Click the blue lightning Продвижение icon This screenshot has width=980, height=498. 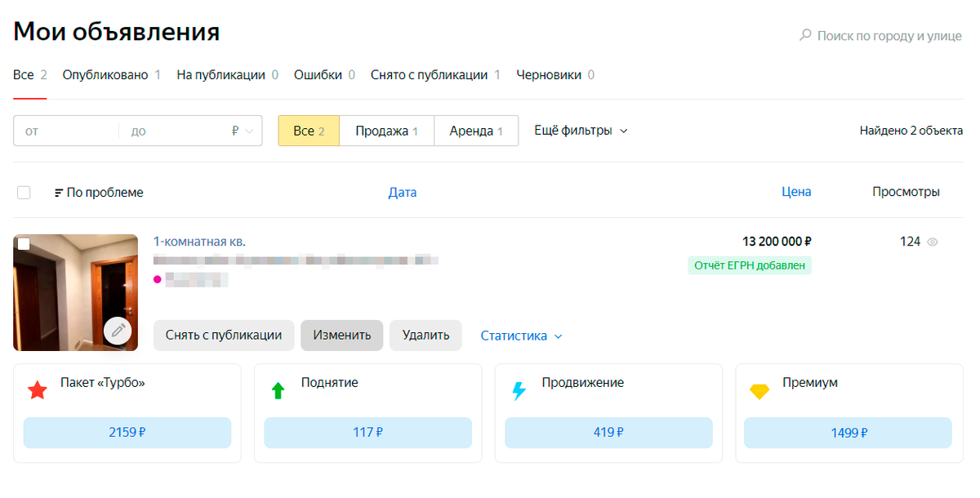519,390
